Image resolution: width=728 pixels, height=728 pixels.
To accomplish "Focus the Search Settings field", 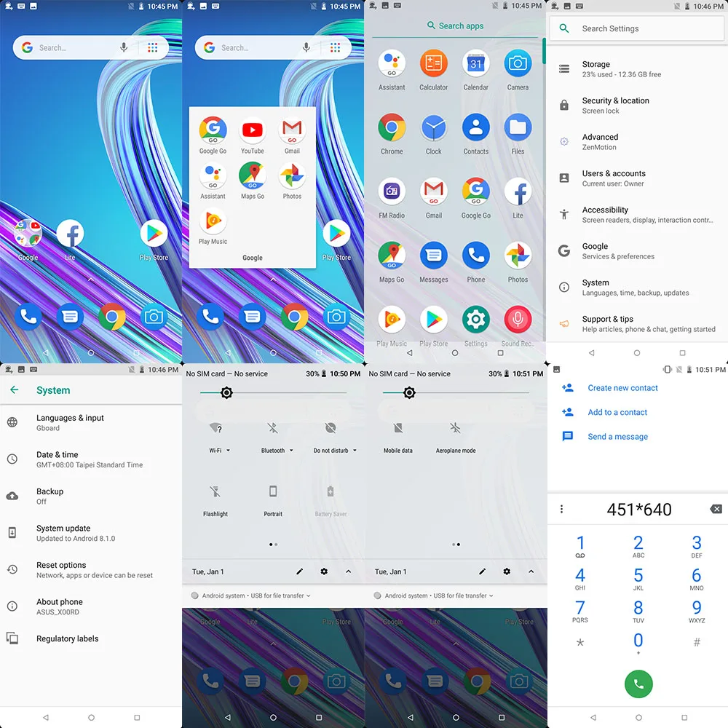I will coord(636,28).
